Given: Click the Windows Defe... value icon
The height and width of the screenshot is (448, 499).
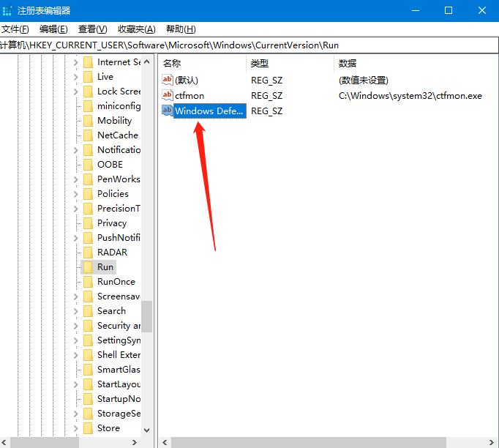Looking at the screenshot, I should (168, 110).
